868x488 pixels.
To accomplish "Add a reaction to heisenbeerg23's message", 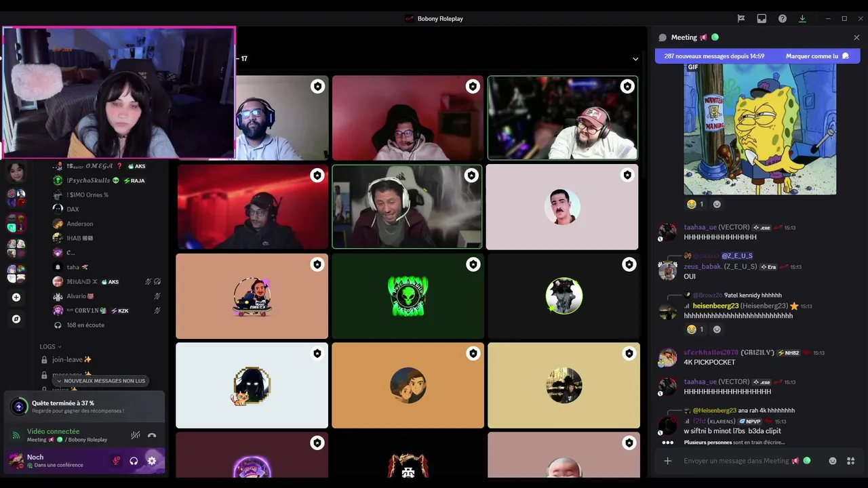I will click(717, 329).
